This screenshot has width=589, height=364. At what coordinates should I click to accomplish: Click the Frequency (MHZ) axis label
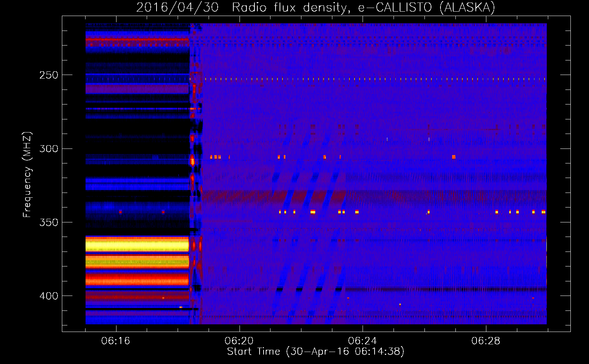pos(27,174)
